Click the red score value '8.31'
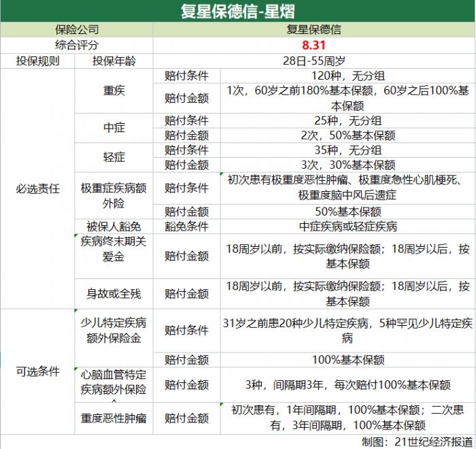The height and width of the screenshot is (449, 476). pyautogui.click(x=313, y=46)
